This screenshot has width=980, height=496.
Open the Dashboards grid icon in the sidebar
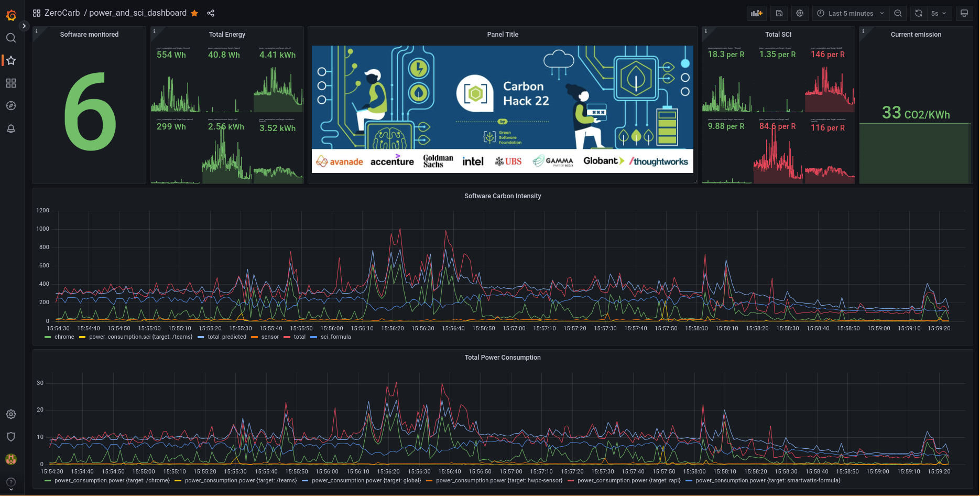tap(11, 83)
